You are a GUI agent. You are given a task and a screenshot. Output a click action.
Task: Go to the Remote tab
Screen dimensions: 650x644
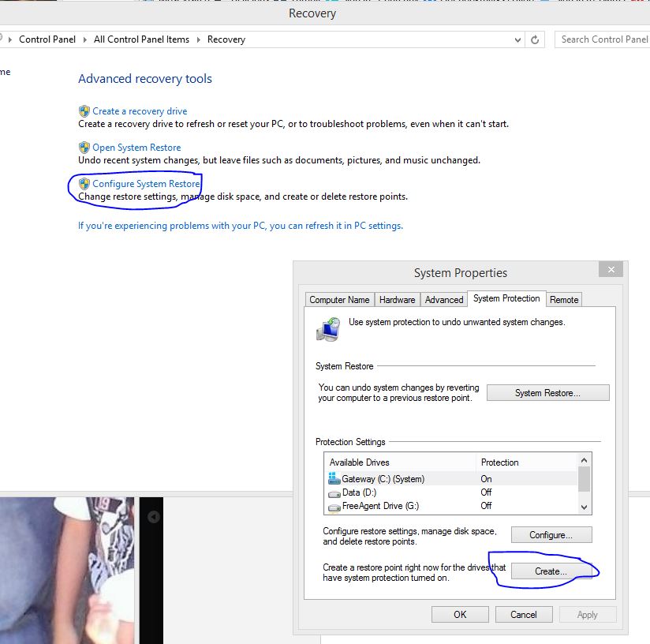(x=564, y=300)
